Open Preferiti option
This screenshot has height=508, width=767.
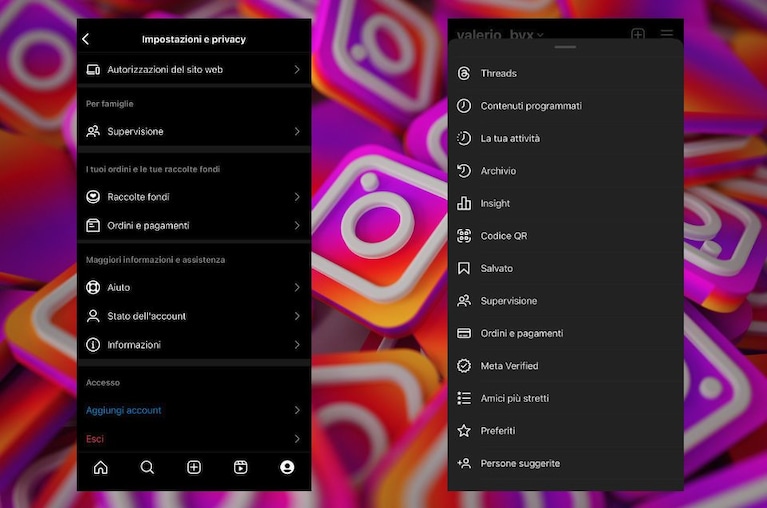click(x=565, y=431)
